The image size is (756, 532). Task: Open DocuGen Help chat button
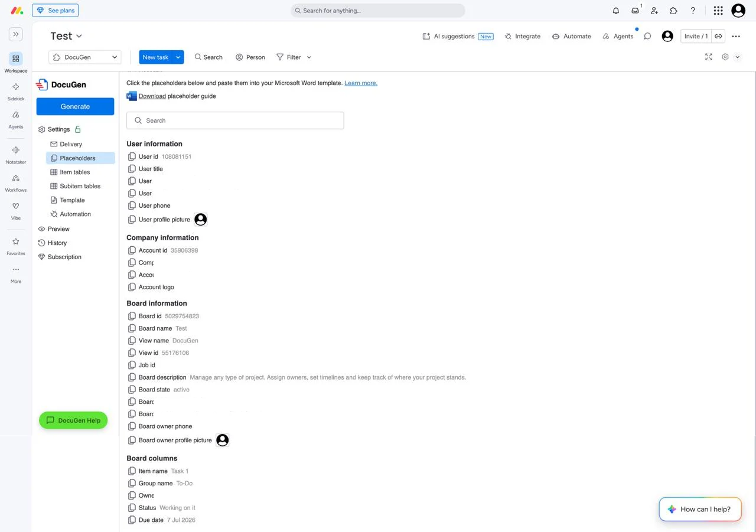tap(73, 420)
